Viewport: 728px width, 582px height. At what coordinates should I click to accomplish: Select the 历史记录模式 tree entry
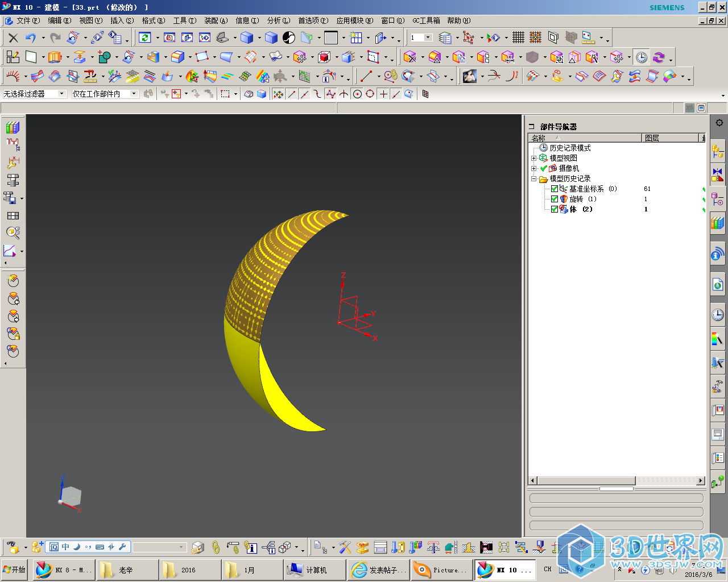570,148
